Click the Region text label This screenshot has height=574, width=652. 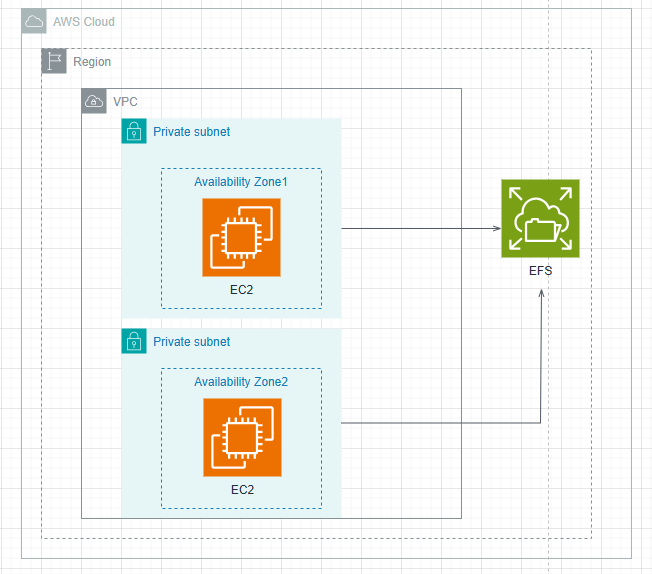click(x=92, y=62)
